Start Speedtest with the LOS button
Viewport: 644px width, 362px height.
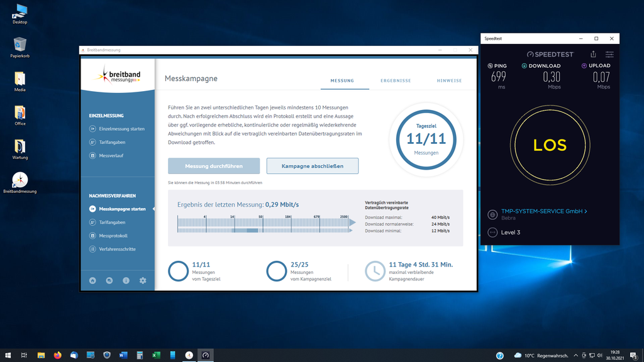point(550,145)
